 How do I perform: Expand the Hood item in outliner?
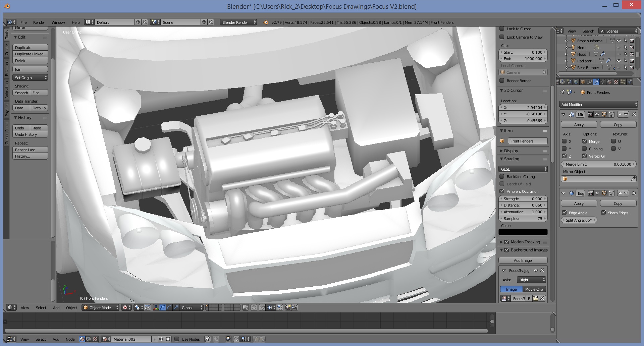click(x=566, y=54)
